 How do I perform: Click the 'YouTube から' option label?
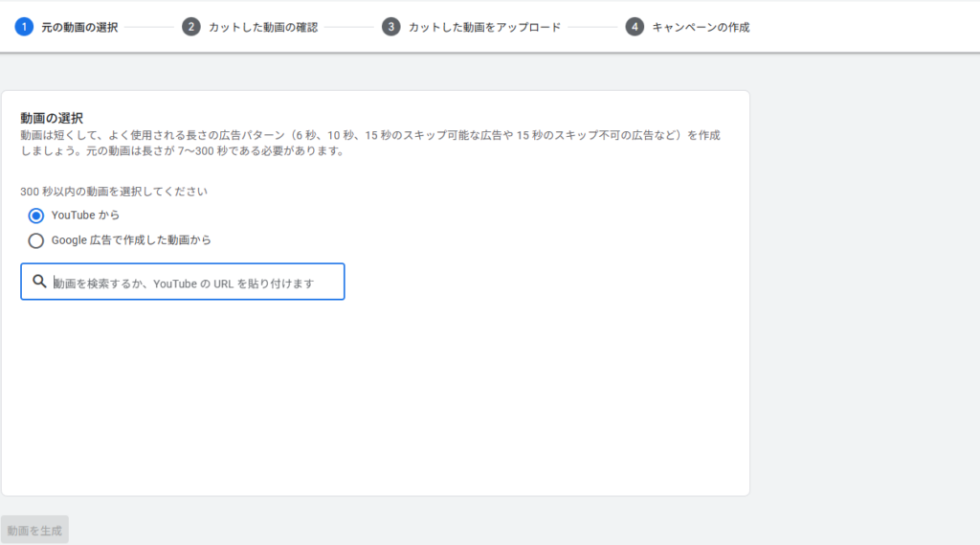tap(85, 216)
